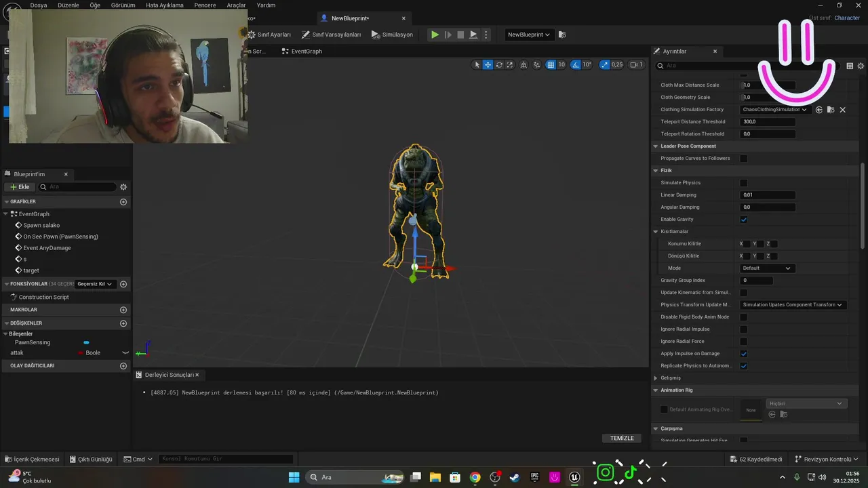Toggle surface snapping icon
Image resolution: width=868 pixels, height=488 pixels.
point(537,64)
